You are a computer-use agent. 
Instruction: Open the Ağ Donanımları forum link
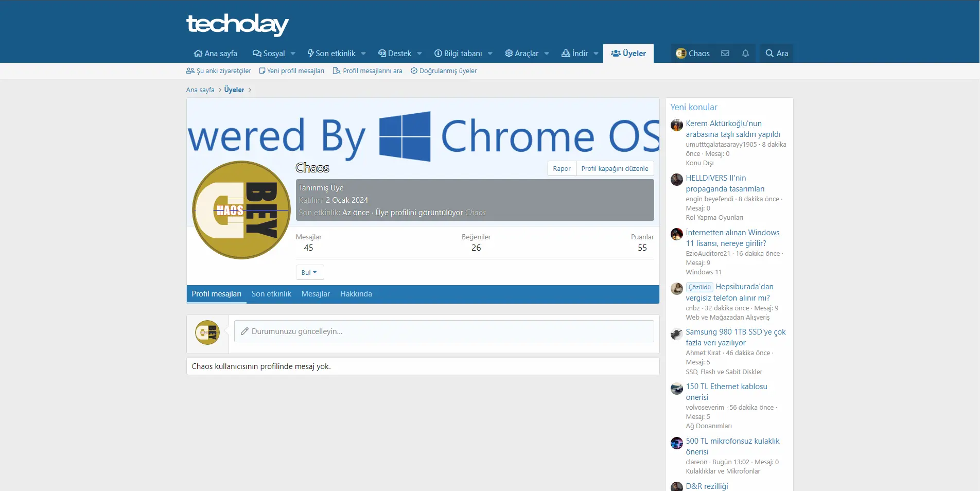[709, 426]
